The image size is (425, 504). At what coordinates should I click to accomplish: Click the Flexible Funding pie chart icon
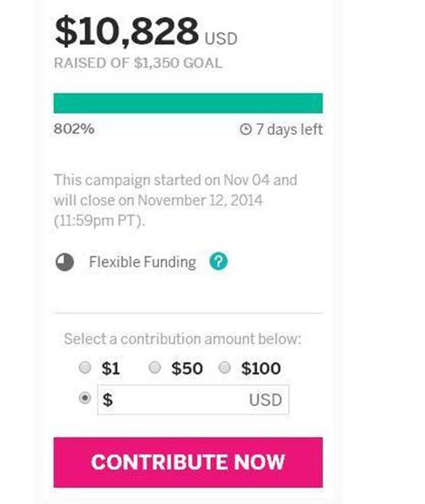pos(65,262)
